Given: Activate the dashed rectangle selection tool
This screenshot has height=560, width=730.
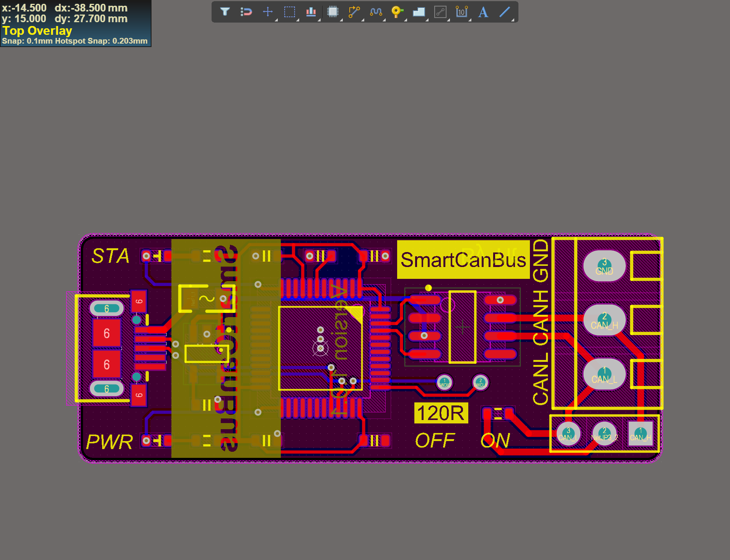Looking at the screenshot, I should coord(290,12).
